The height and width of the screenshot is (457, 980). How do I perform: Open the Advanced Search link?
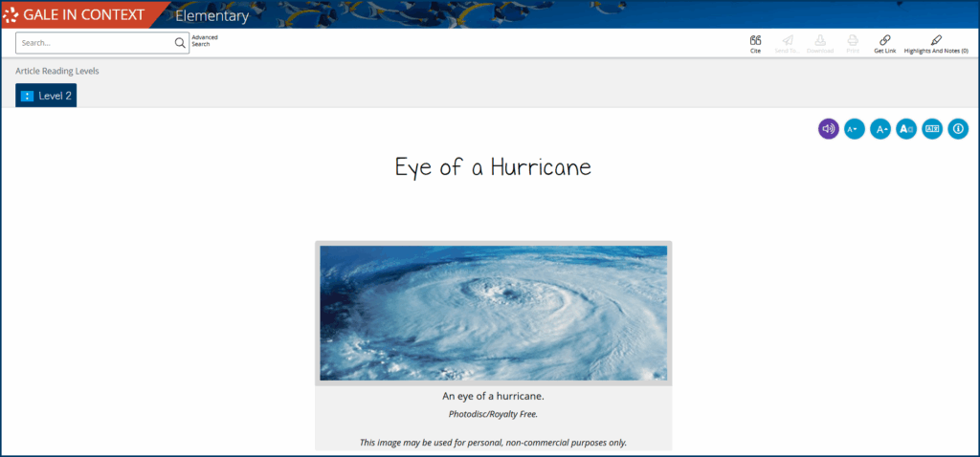pyautogui.click(x=204, y=40)
